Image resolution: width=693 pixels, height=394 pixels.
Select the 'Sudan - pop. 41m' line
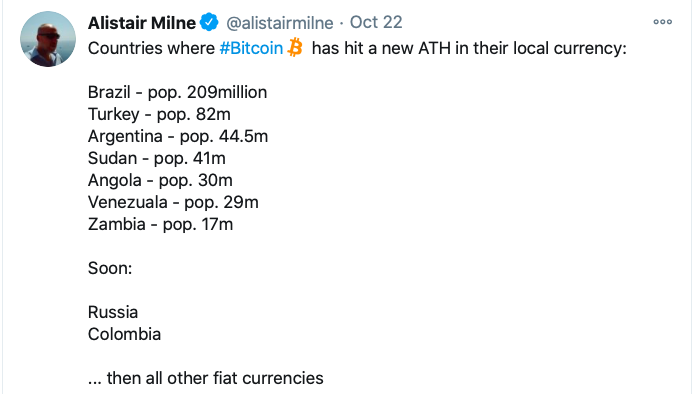pyautogui.click(x=157, y=158)
